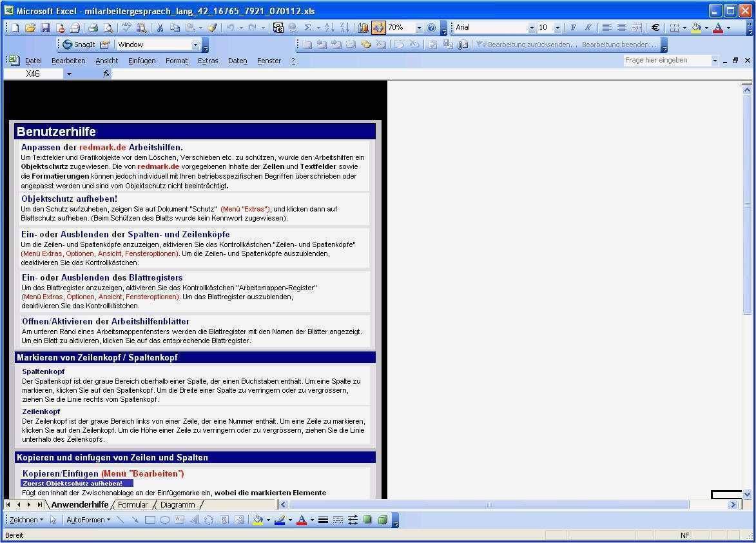Toggle bold formatting
Image resolution: width=756 pixels, height=543 pixels.
[573, 28]
